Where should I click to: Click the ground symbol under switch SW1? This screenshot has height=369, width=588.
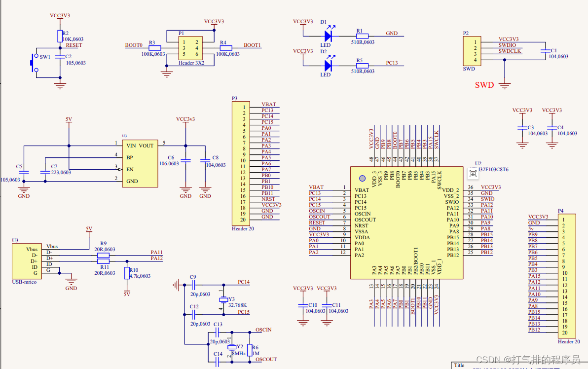60,86
